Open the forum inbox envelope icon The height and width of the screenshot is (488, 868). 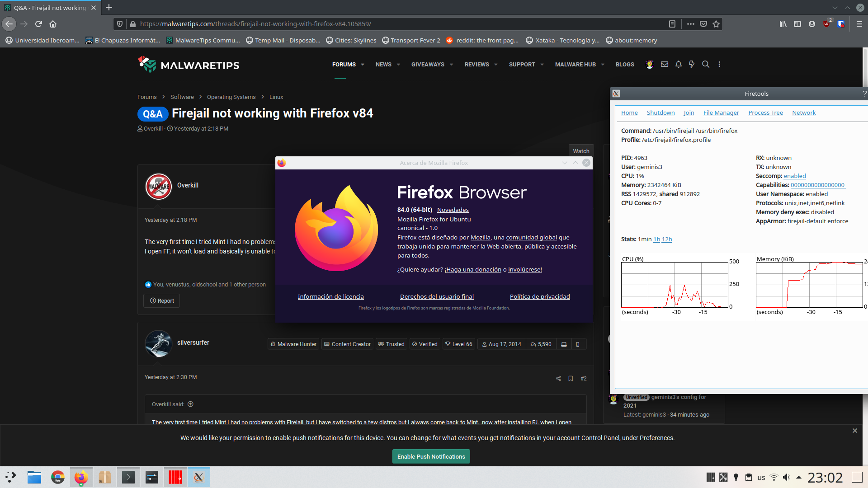point(664,64)
